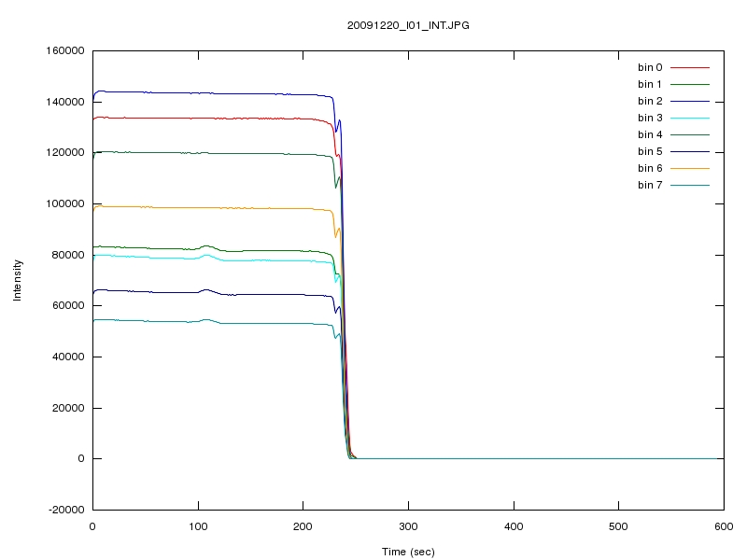Viewport: 747px width, 560px height.
Task: Click the 80000 y-axis tick label
Action: [68, 255]
